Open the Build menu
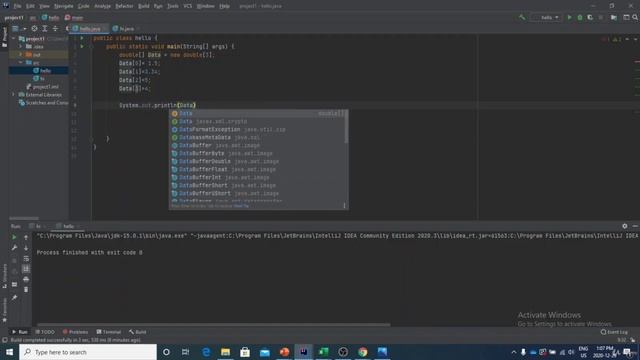The width and height of the screenshot is (640, 360). coord(144,6)
